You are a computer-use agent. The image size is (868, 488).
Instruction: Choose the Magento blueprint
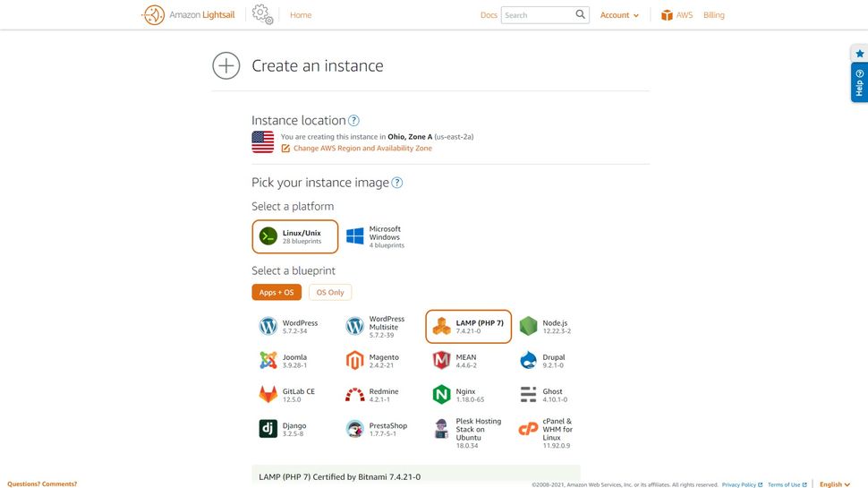coord(381,361)
